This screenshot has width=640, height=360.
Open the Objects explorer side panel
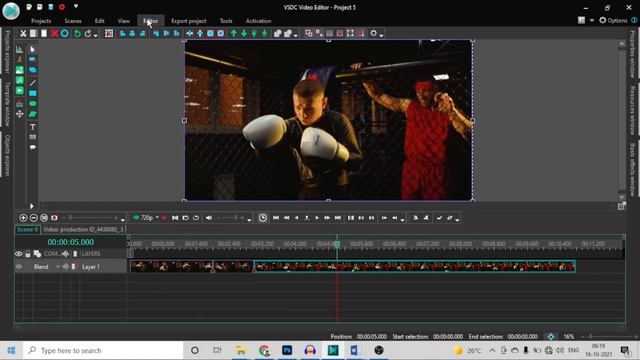point(7,156)
